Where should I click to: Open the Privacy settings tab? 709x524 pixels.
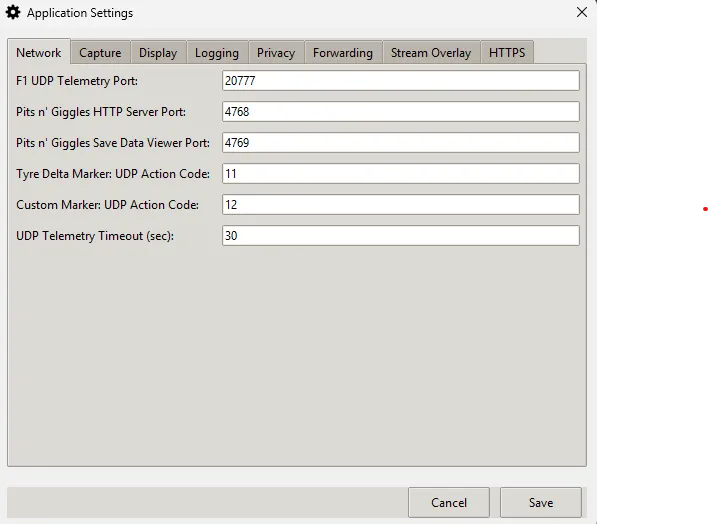point(276,53)
